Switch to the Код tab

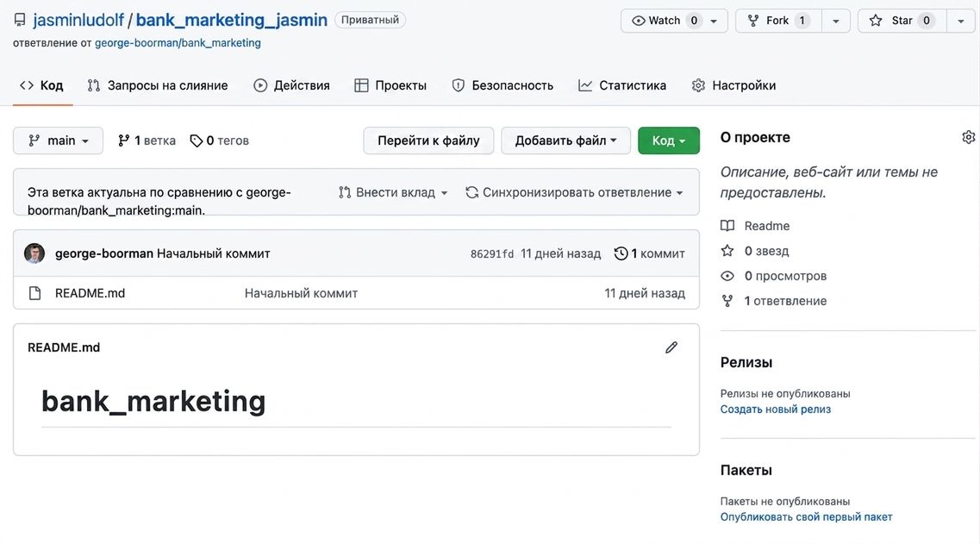point(42,85)
